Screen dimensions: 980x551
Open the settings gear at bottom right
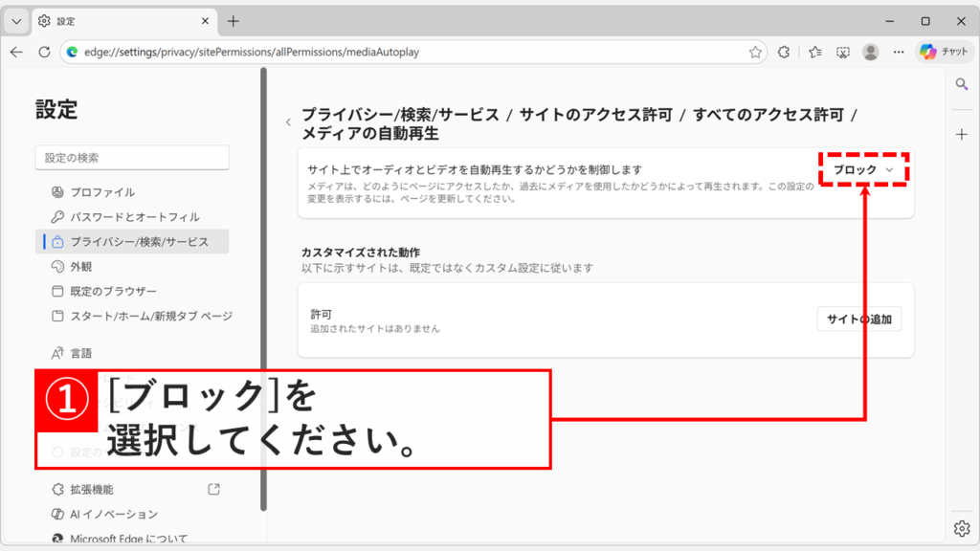(962, 527)
